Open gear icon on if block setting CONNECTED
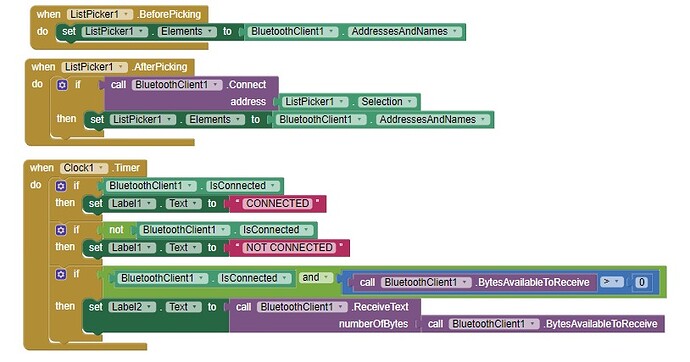The height and width of the screenshot is (362, 690). (61, 186)
